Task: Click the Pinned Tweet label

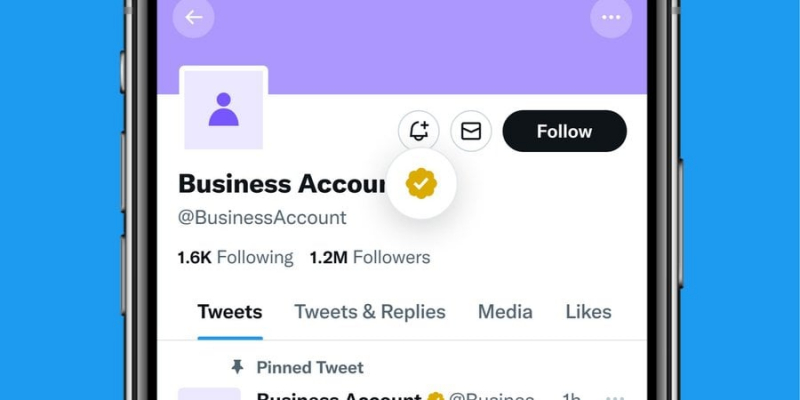Action: (310, 367)
